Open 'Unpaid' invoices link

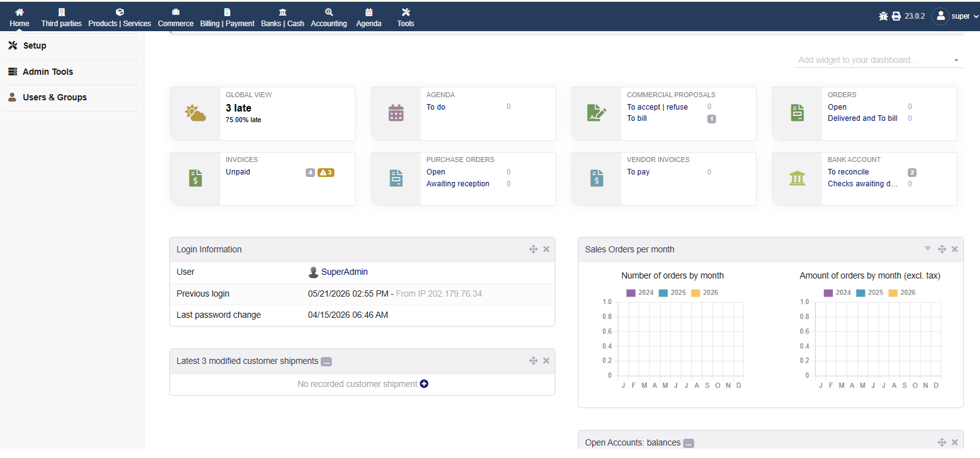(x=238, y=172)
